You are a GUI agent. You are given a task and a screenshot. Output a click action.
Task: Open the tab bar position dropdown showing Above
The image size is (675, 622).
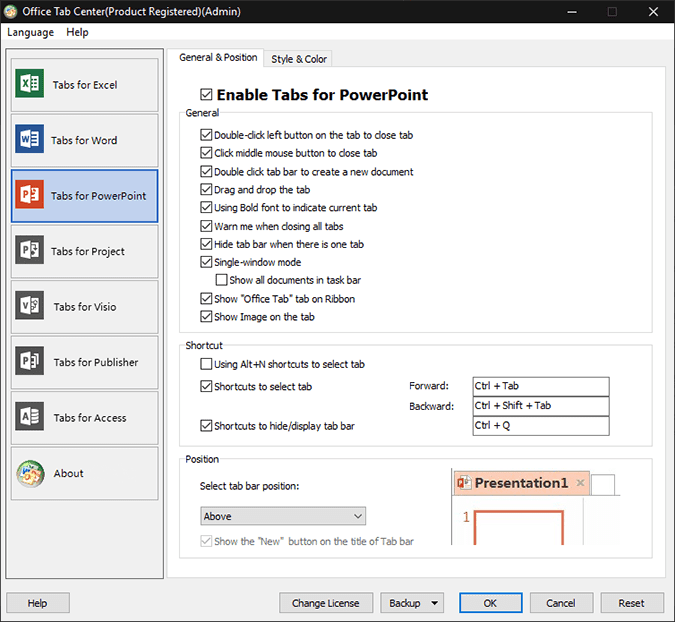click(283, 516)
